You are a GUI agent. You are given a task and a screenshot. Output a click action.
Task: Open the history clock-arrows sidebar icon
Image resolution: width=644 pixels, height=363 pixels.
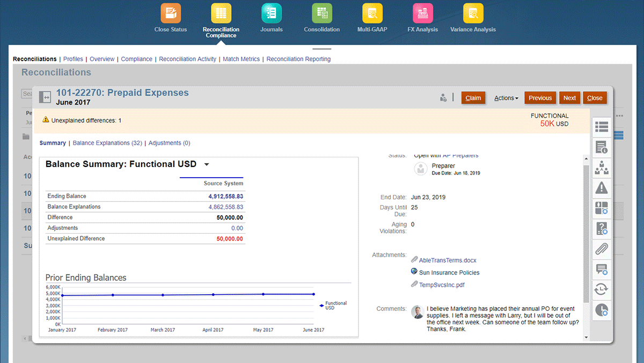pos(601,290)
